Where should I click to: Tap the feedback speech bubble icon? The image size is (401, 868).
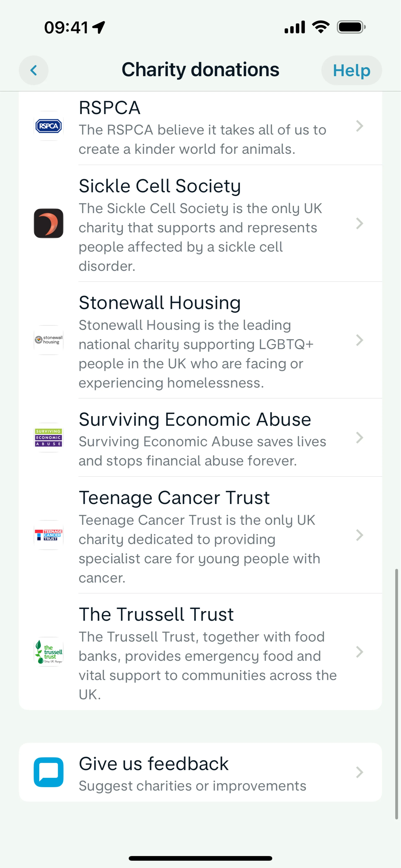[x=49, y=772]
